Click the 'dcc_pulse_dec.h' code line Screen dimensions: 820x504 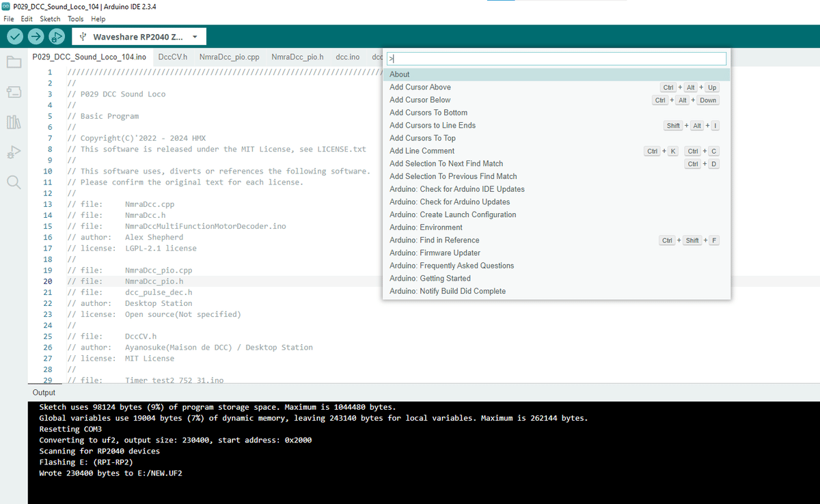130,292
